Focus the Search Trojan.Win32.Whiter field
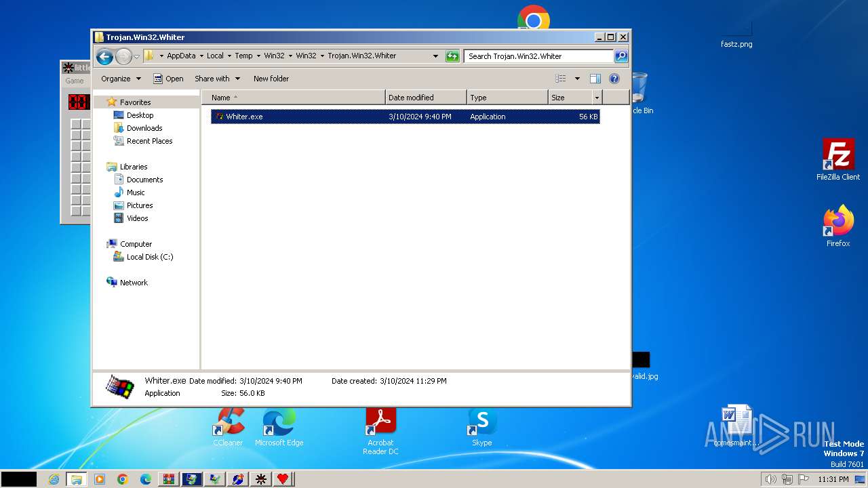Image resolution: width=868 pixels, height=488 pixels. (539, 56)
